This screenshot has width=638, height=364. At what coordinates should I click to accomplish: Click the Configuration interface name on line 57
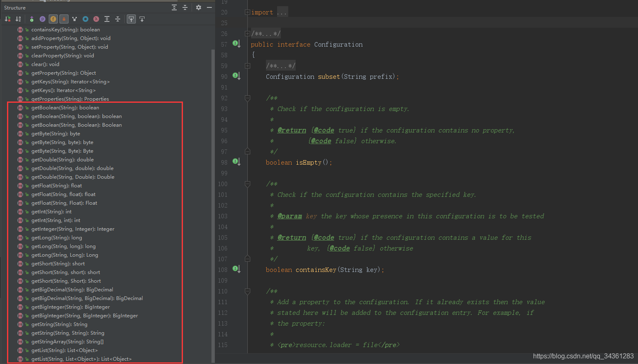pos(338,45)
